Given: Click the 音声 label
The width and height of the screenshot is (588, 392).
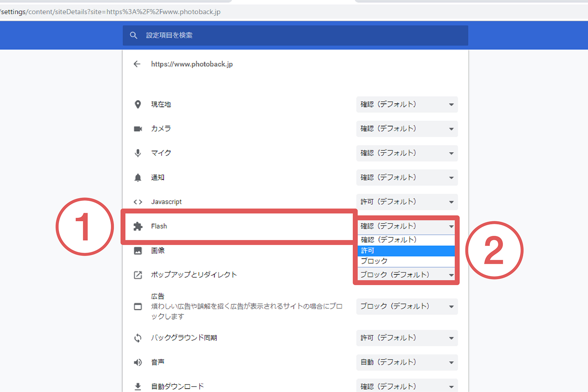Looking at the screenshot, I should pyautogui.click(x=158, y=362).
